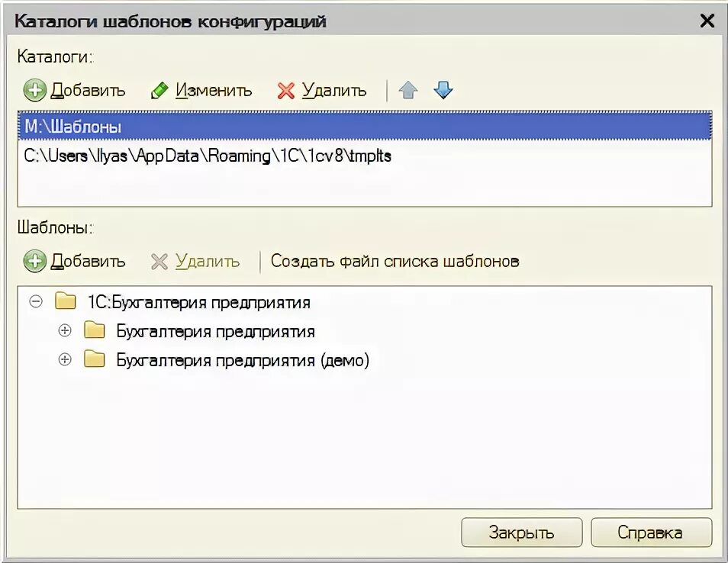This screenshot has width=728, height=563.
Task: Open help with the Справка button
Action: pos(651,532)
